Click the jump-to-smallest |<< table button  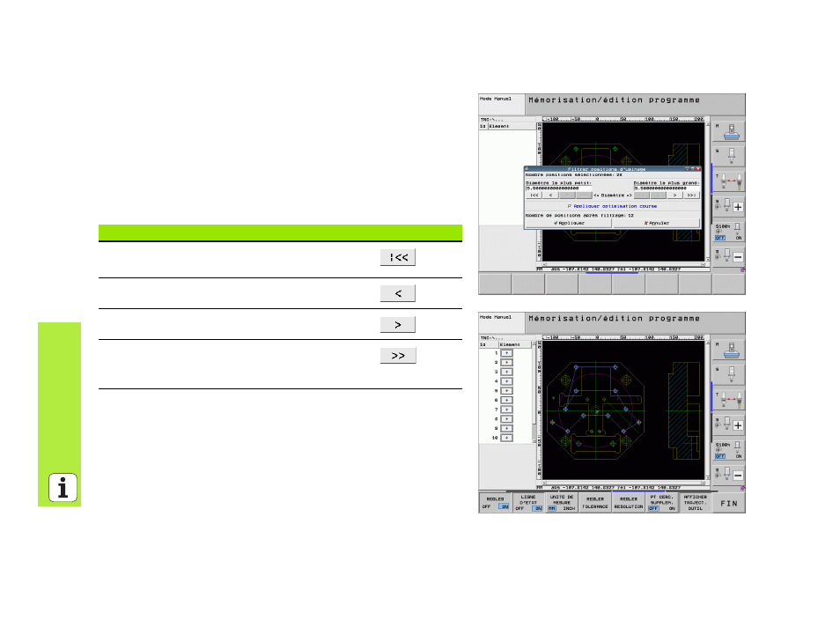397,257
